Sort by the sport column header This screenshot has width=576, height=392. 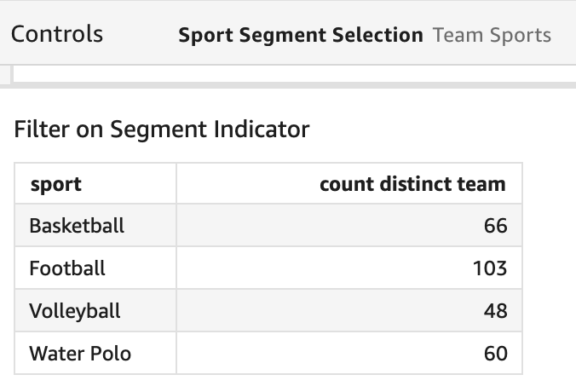(55, 183)
